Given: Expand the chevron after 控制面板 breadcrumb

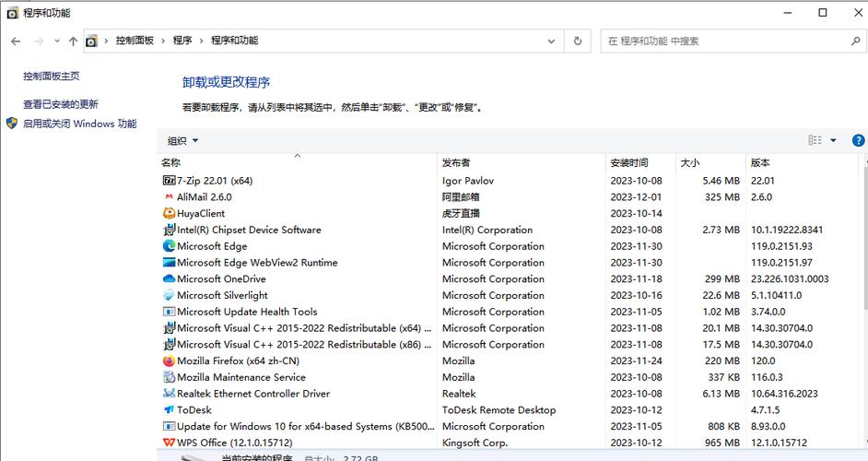Looking at the screenshot, I should [x=163, y=41].
